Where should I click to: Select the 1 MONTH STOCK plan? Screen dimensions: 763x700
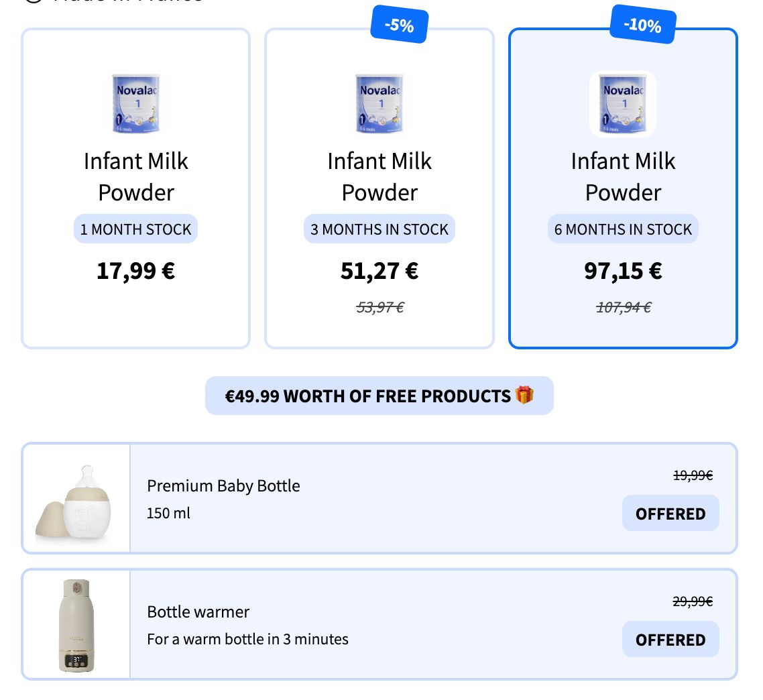[x=135, y=188]
